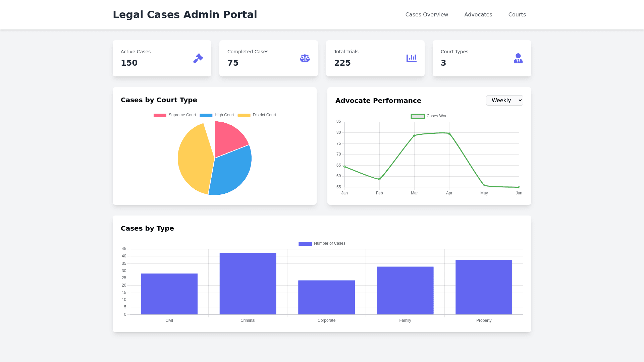644x362 pixels.
Task: Select the Criminal bar in chart
Action: click(248, 284)
